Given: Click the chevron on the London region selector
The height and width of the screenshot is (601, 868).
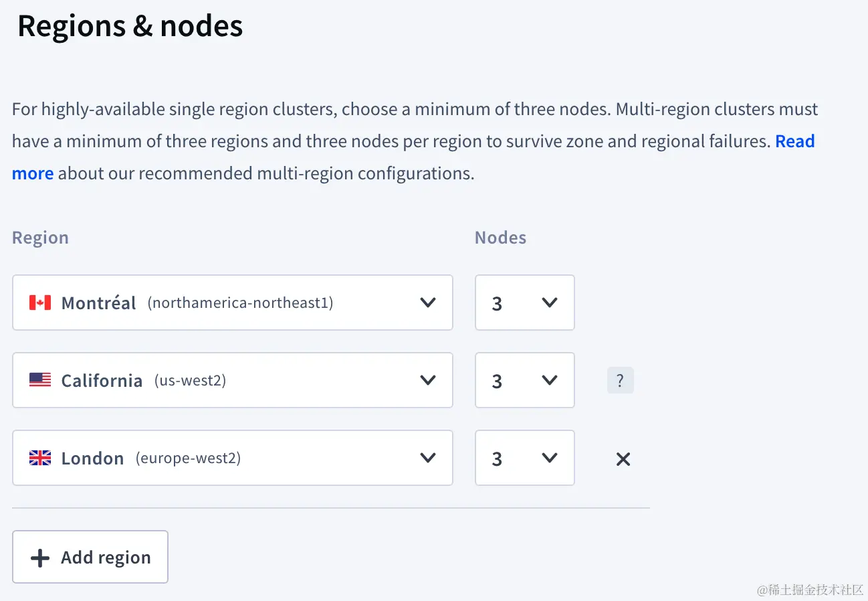Looking at the screenshot, I should pyautogui.click(x=428, y=458).
